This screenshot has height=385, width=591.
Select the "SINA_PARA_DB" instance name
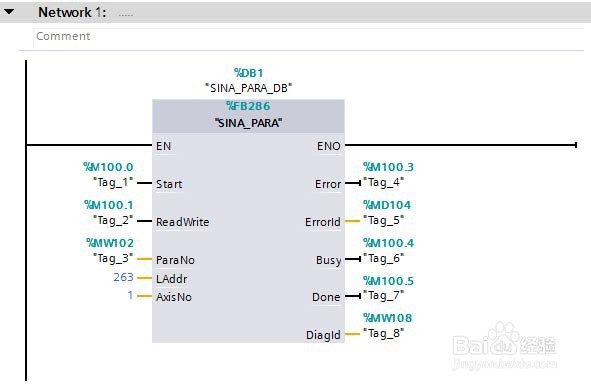coord(248,88)
